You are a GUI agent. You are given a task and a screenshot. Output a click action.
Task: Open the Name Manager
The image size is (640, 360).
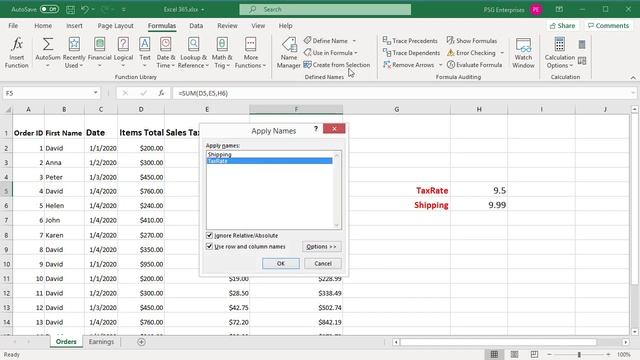coord(289,52)
